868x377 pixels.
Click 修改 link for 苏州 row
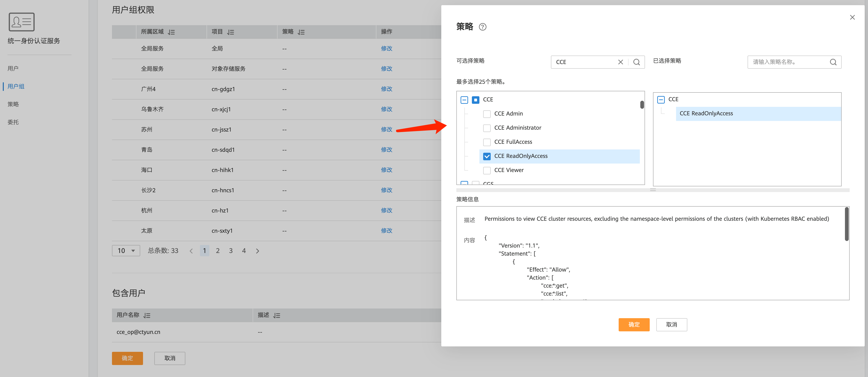pos(386,129)
